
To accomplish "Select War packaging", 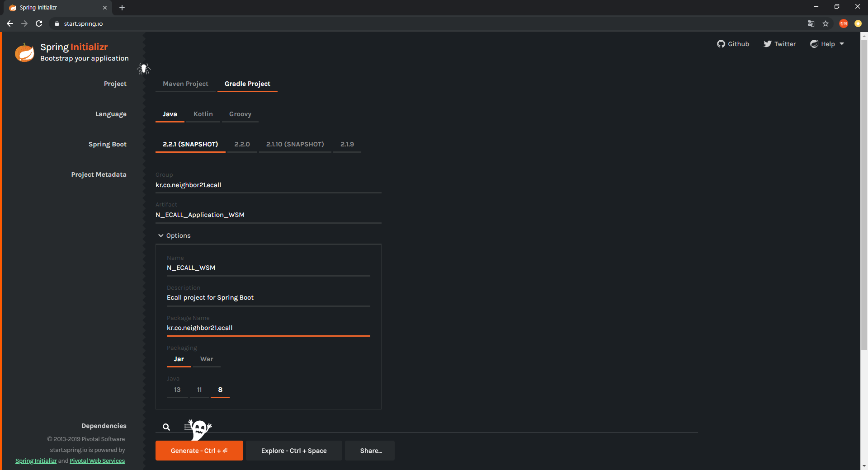I will pyautogui.click(x=207, y=359).
